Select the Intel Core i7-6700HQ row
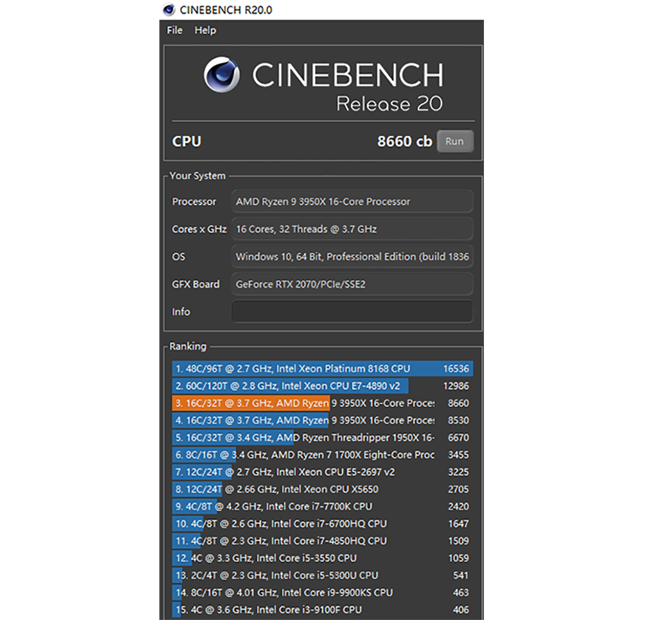Viewport: 672px width, 620px height. (x=322, y=523)
